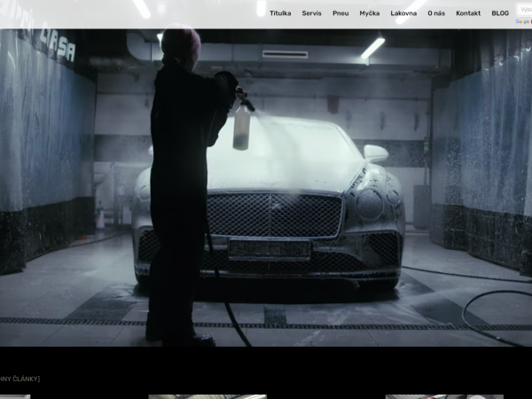This screenshot has height=399, width=532.
Task: Click the car wash hero image
Action: tap(266, 186)
